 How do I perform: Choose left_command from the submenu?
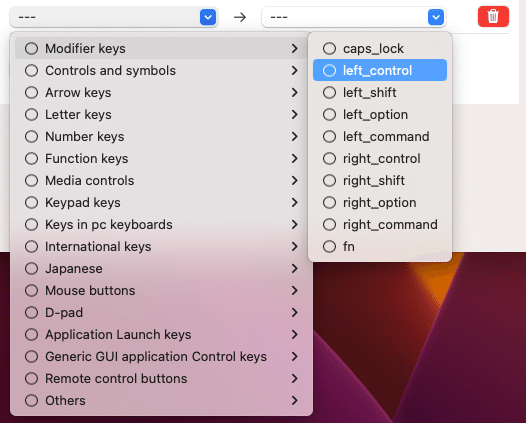[380, 137]
